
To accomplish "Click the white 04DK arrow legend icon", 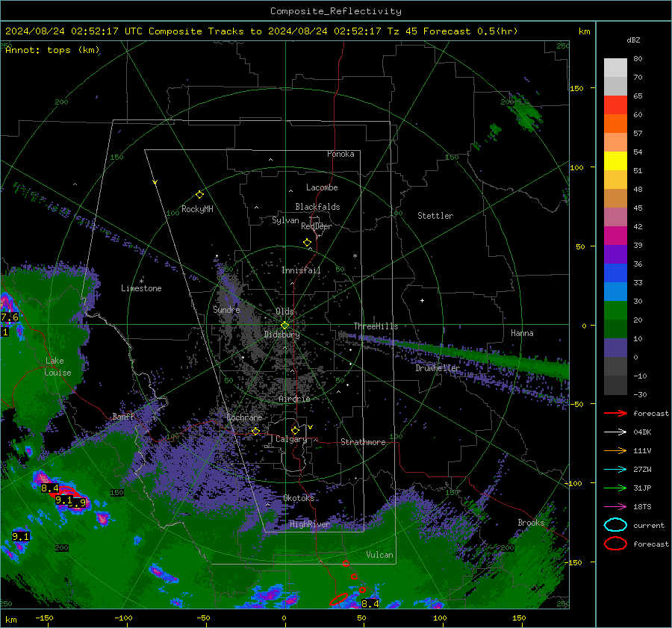I will (x=615, y=432).
